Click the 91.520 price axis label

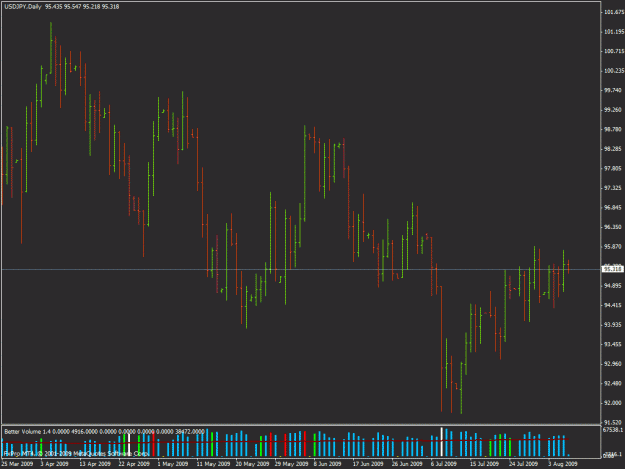pos(613,422)
